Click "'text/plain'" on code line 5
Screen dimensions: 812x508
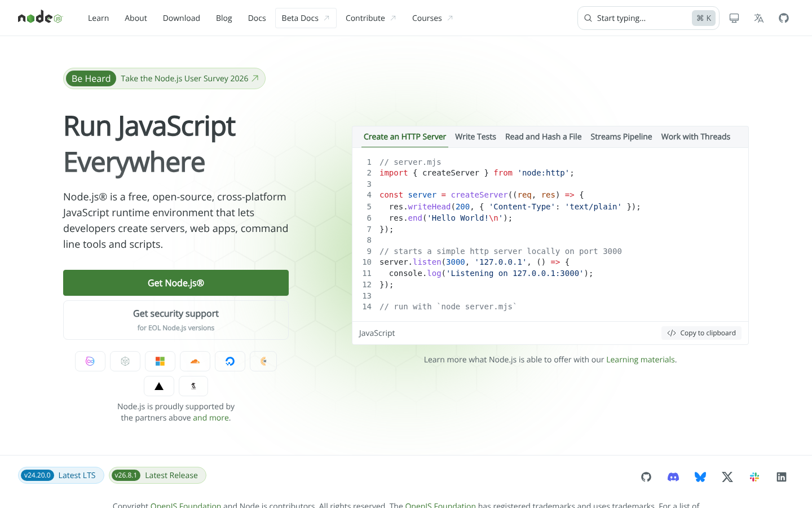[x=593, y=207]
